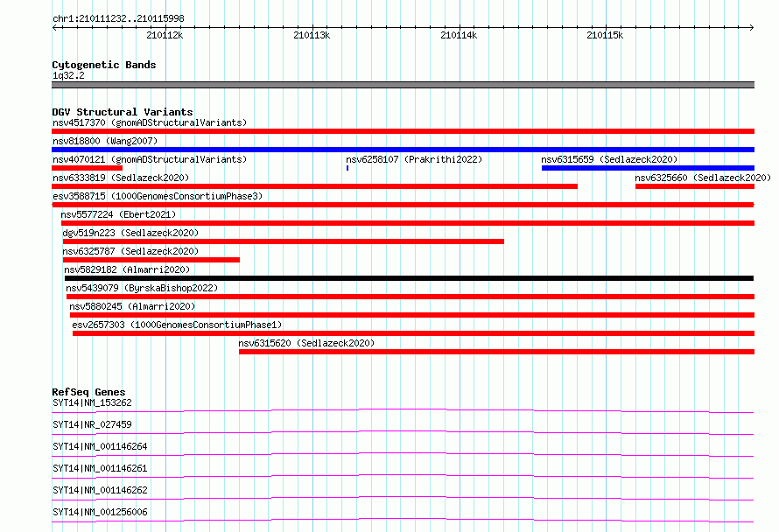Click the 210114k ruler tick label
Image resolution: width=779 pixels, height=532 pixels.
point(459,35)
